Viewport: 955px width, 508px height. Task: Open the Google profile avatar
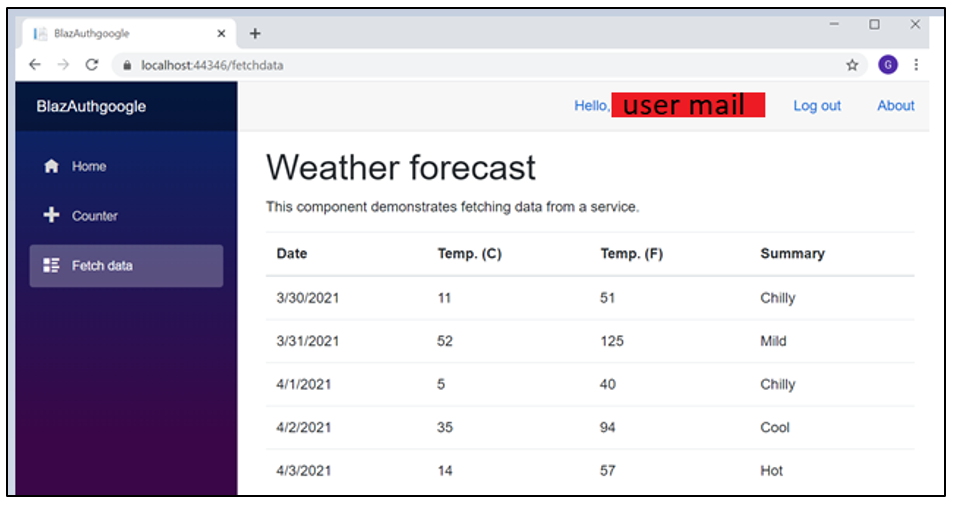(x=887, y=65)
